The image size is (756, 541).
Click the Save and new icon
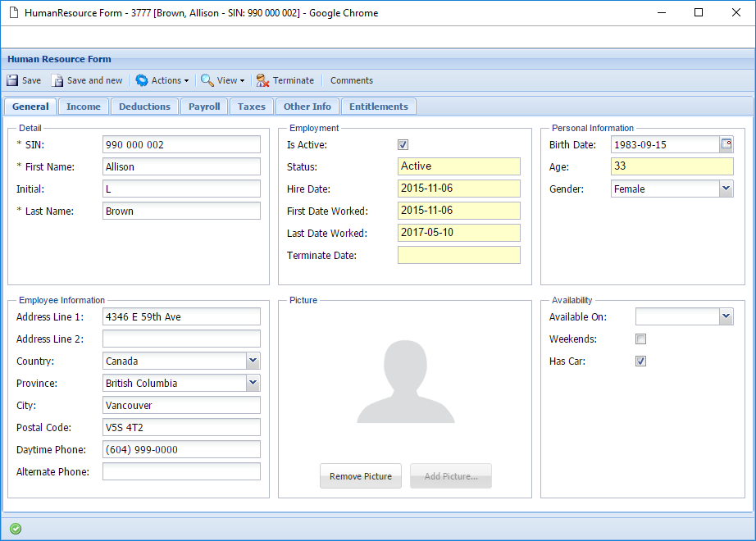pos(57,80)
